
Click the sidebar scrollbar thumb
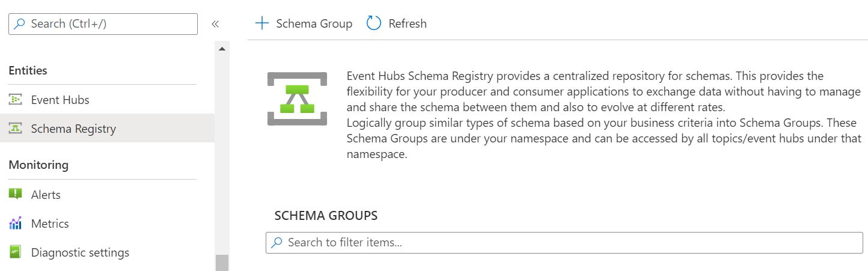click(222, 262)
